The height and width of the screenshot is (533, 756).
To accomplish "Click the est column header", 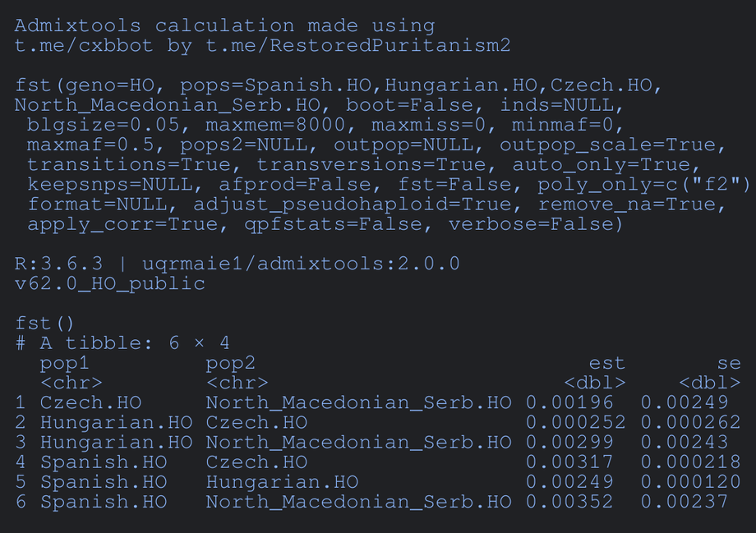I will pyautogui.click(x=606, y=363).
